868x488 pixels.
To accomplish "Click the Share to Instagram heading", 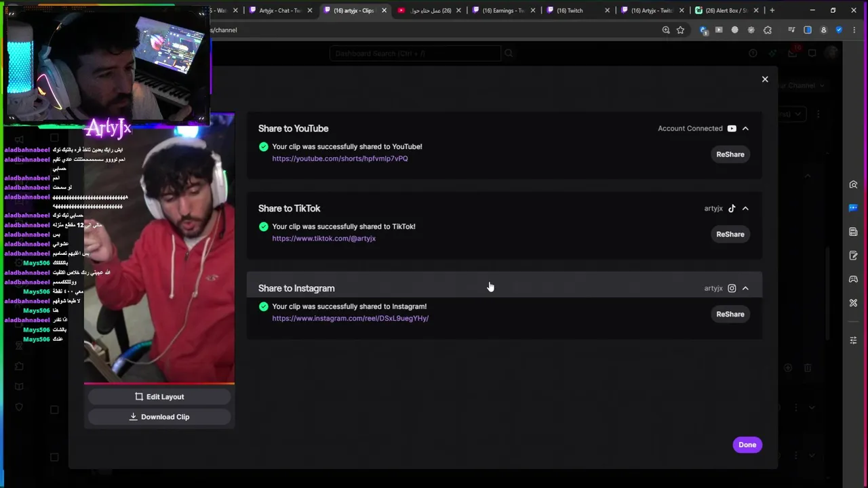I will [x=296, y=289].
